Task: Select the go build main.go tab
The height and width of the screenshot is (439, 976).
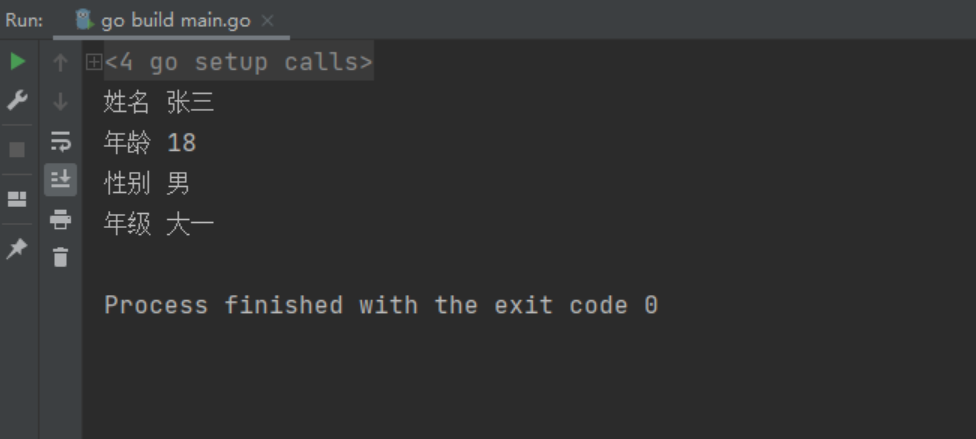Action: 171,21
